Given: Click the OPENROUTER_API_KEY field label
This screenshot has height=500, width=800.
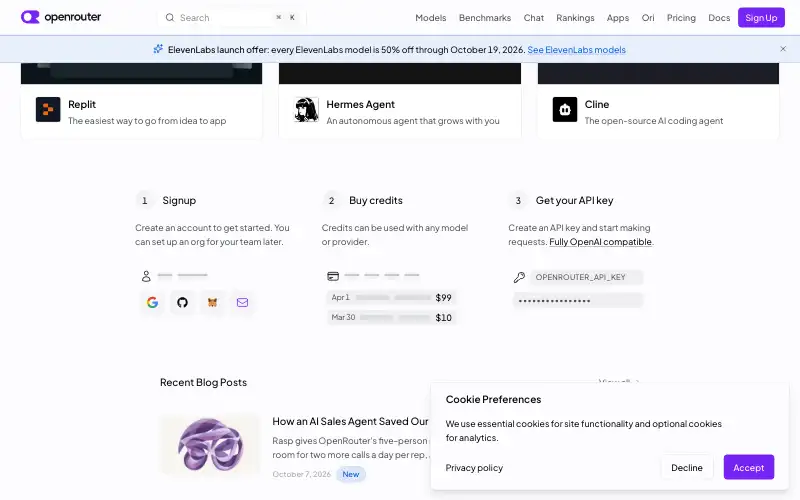Looking at the screenshot, I should (581, 277).
